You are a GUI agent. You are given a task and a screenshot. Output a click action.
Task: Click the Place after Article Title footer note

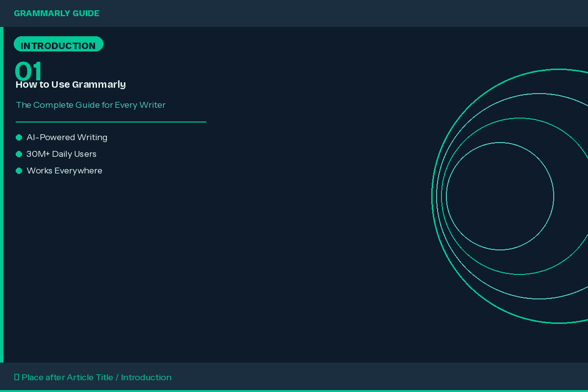[93, 377]
